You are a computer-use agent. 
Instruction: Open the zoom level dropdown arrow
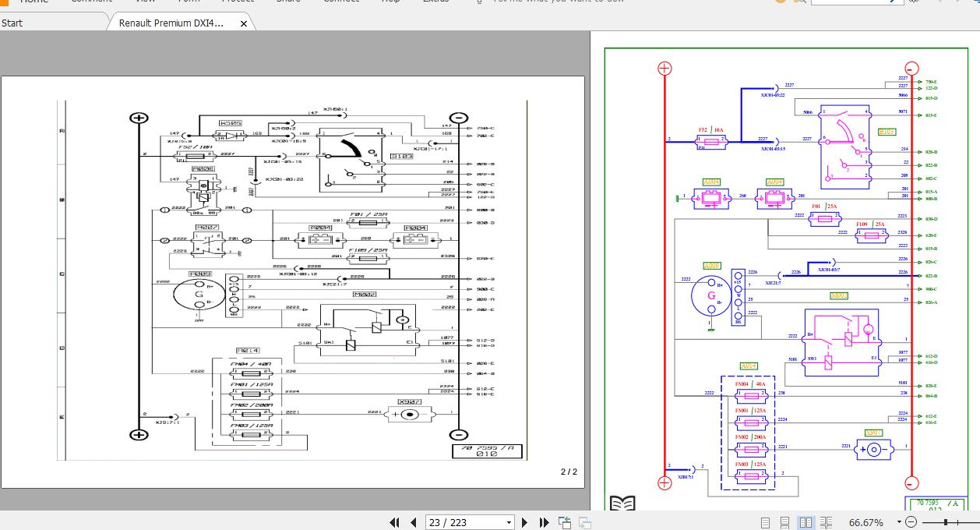pyautogui.click(x=898, y=522)
